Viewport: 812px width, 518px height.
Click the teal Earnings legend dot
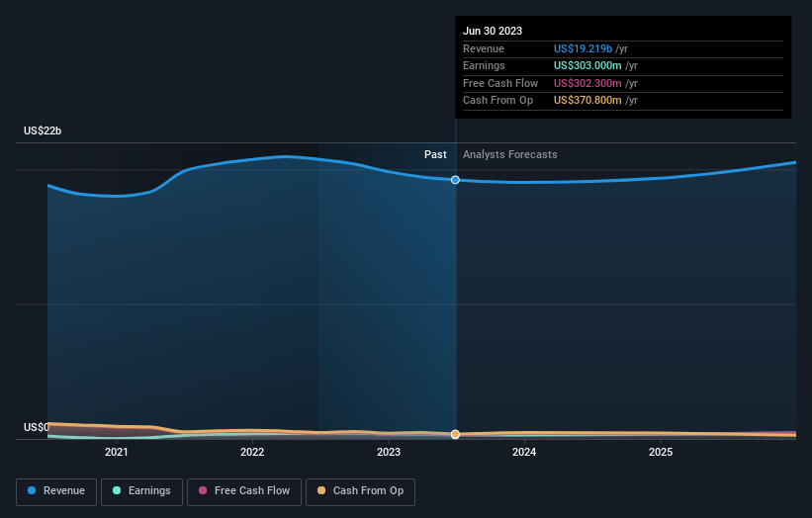coord(117,490)
